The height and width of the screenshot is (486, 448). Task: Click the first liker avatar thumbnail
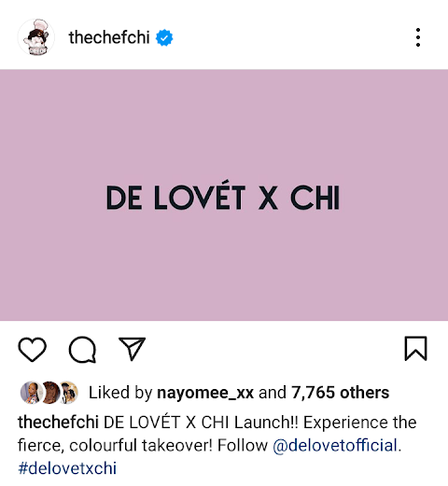click(32, 393)
